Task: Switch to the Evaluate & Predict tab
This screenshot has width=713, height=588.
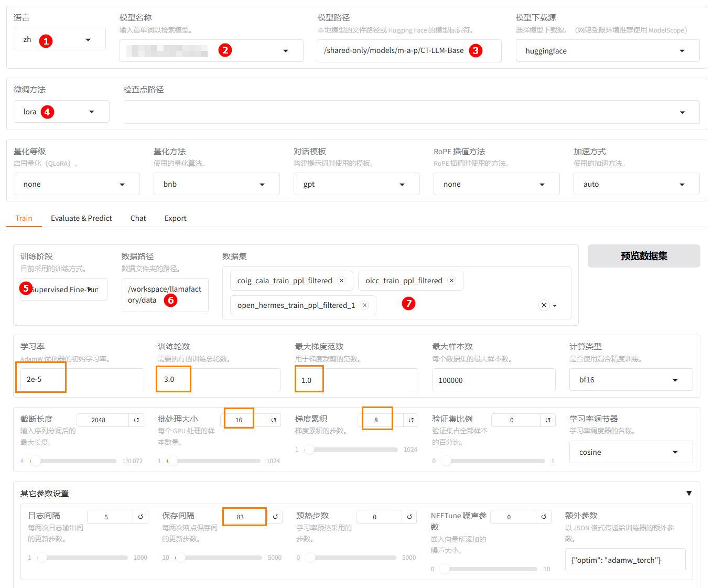Action: pos(81,218)
